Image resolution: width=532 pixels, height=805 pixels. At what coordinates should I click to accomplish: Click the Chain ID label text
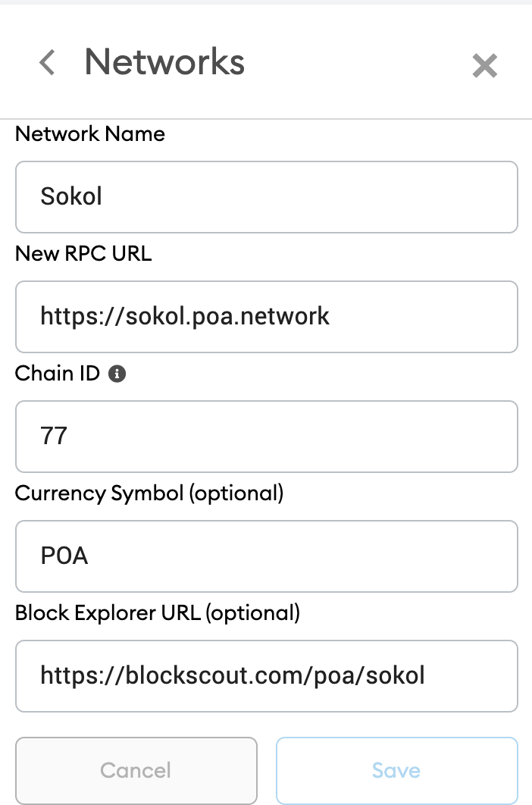click(58, 374)
